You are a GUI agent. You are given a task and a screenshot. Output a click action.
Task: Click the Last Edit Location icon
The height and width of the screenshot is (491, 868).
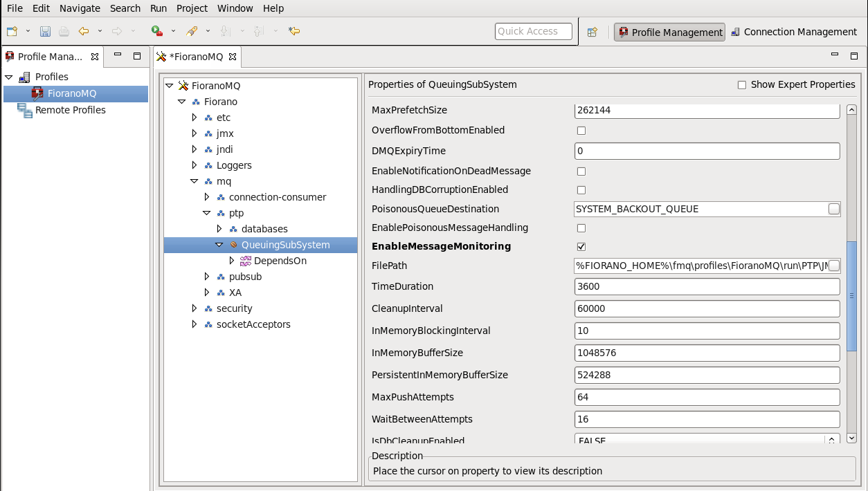[294, 31]
